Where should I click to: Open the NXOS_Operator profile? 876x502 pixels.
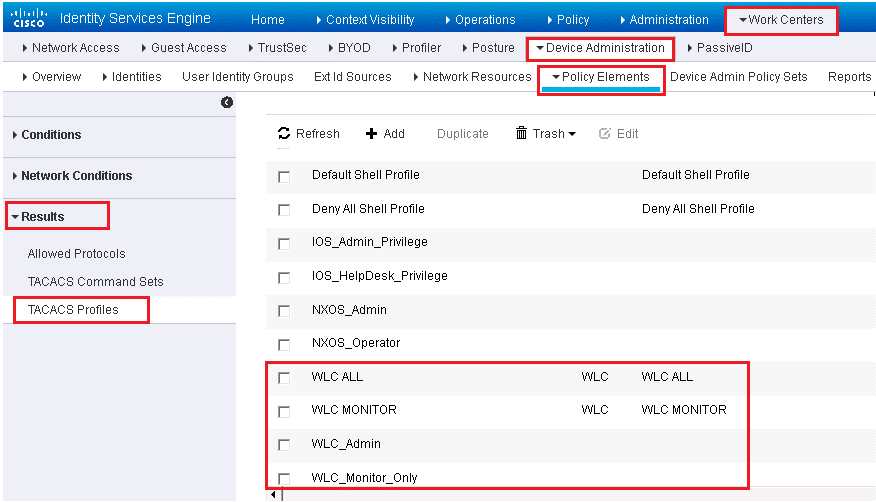tap(356, 343)
